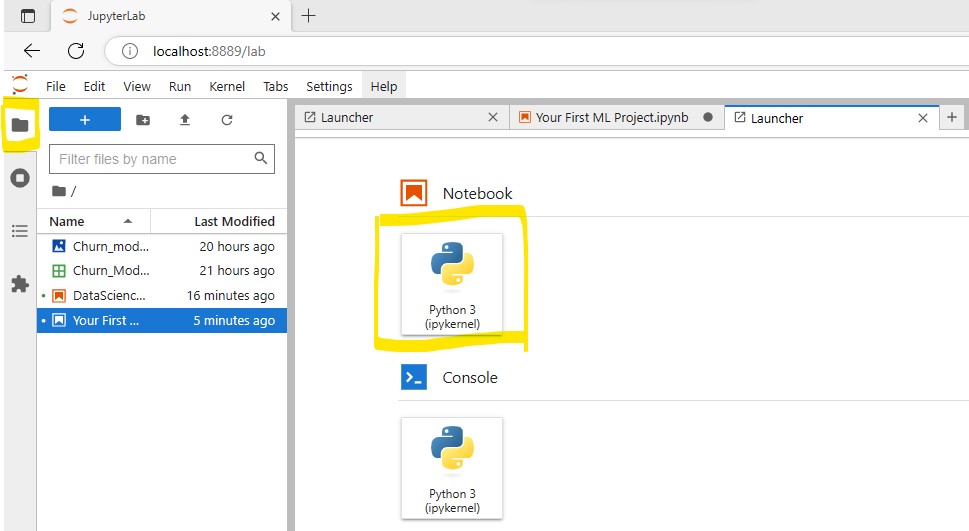Click the JupyterLab logo in menu bar
969x531 pixels.
click(x=20, y=85)
